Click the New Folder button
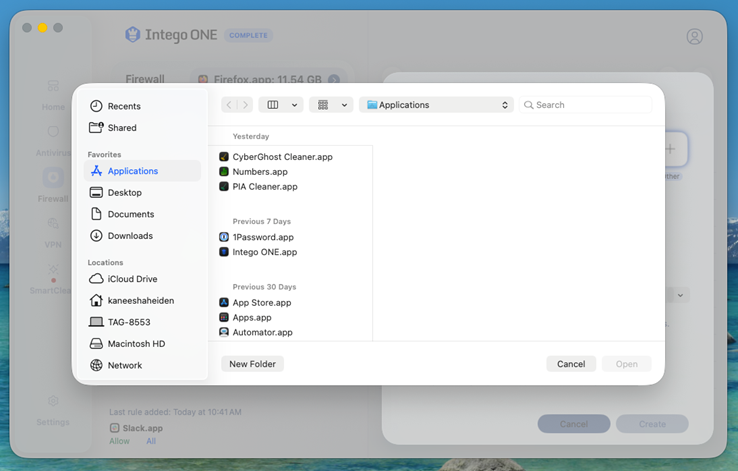The image size is (738, 471). [252, 364]
